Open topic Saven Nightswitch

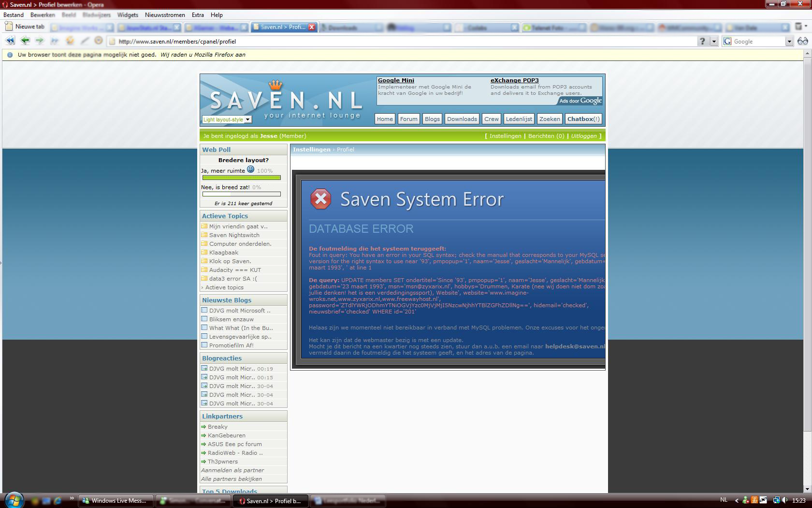pos(234,235)
